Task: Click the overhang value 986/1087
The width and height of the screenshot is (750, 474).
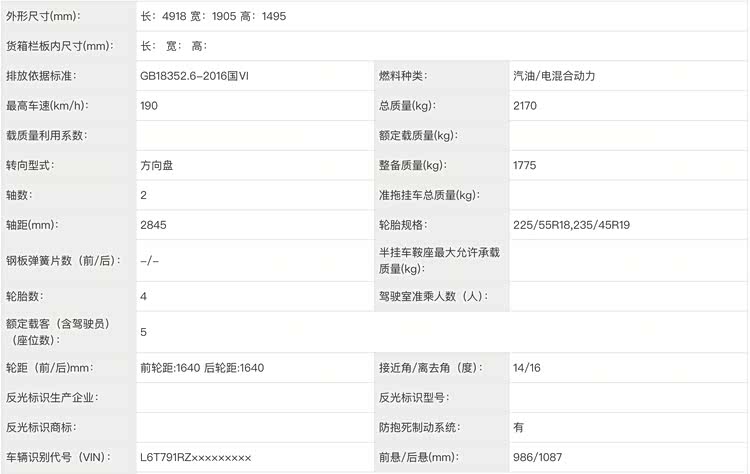Action: click(536, 457)
